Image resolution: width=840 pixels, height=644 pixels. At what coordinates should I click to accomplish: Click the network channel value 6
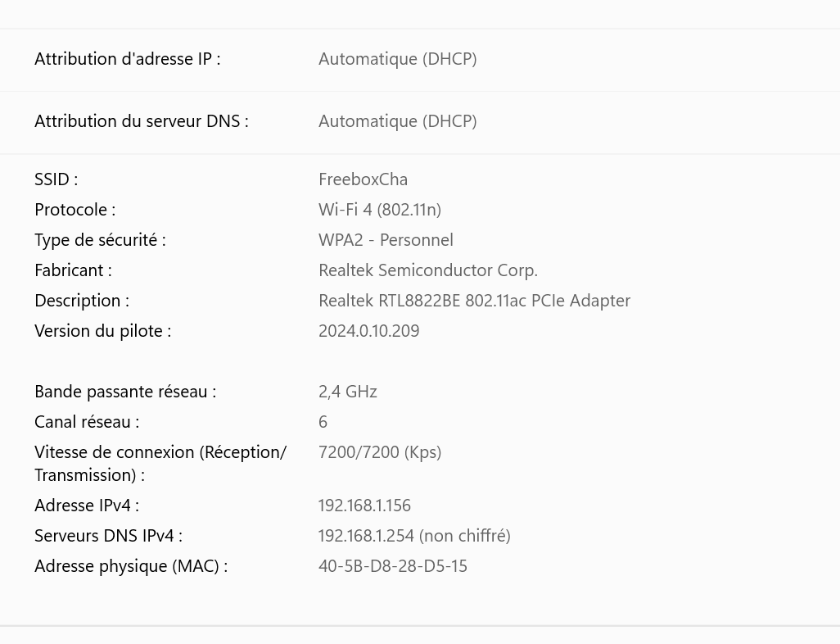point(323,422)
